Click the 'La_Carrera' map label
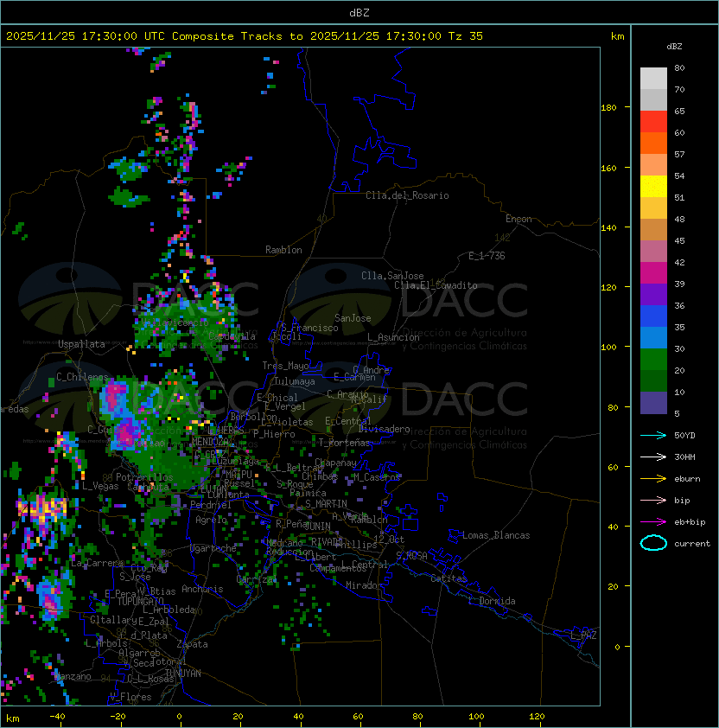Screen dimensions: 719x728 (x=97, y=563)
